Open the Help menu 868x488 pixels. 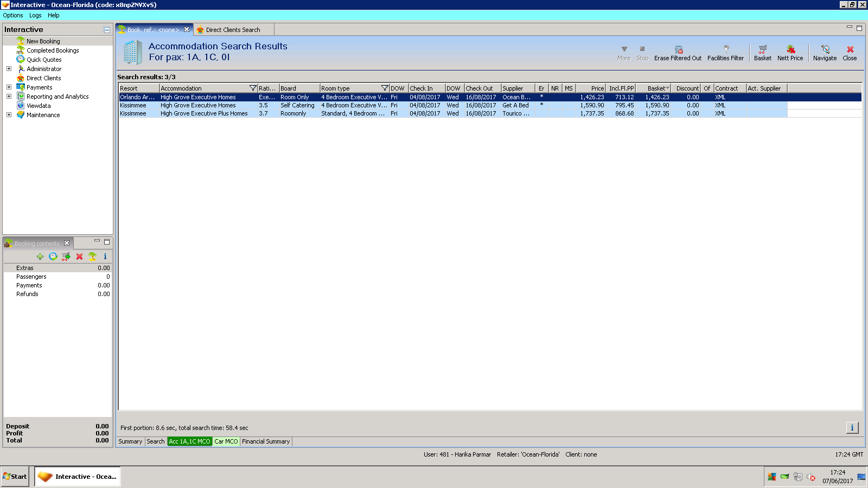click(x=53, y=15)
